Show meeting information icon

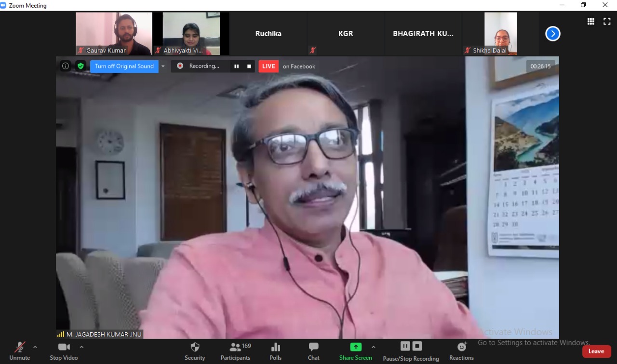click(66, 66)
